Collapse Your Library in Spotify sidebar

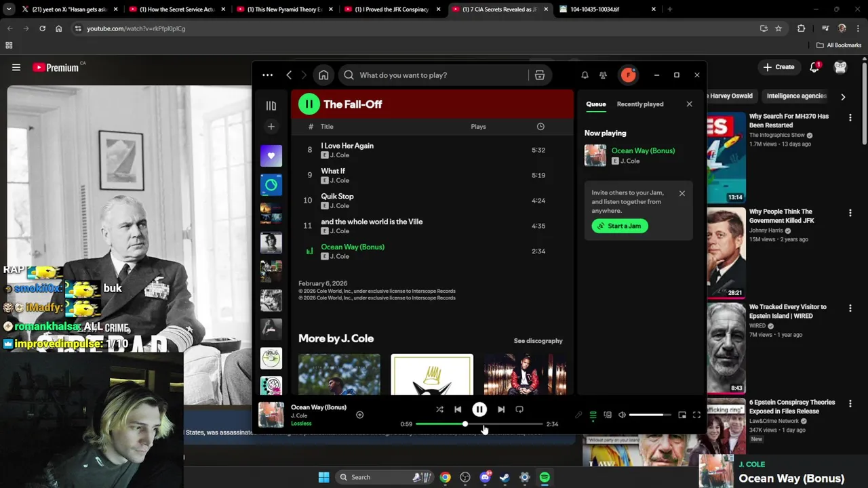[x=271, y=106]
